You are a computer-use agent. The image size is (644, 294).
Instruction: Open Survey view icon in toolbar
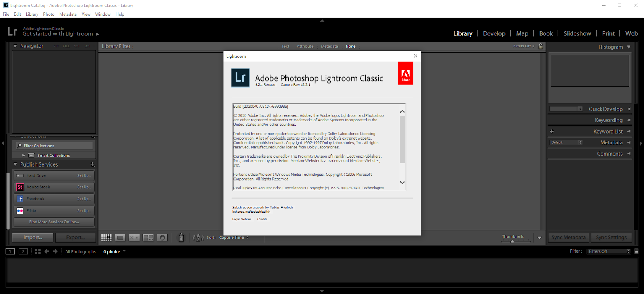point(148,238)
